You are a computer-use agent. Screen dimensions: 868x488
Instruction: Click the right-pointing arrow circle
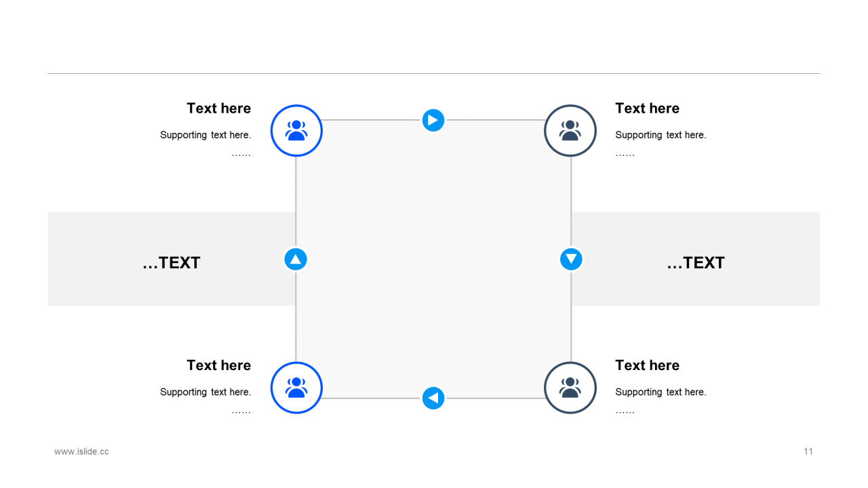pyautogui.click(x=433, y=120)
